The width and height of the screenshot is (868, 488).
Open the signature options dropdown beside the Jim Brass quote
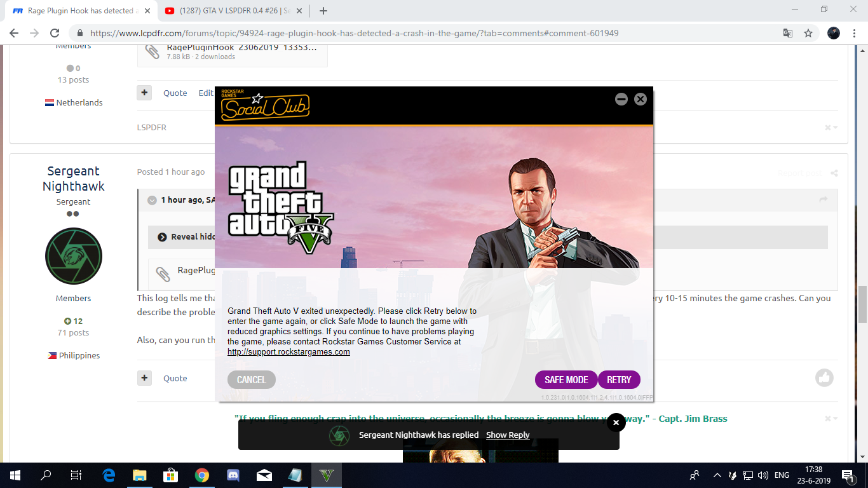coord(831,419)
